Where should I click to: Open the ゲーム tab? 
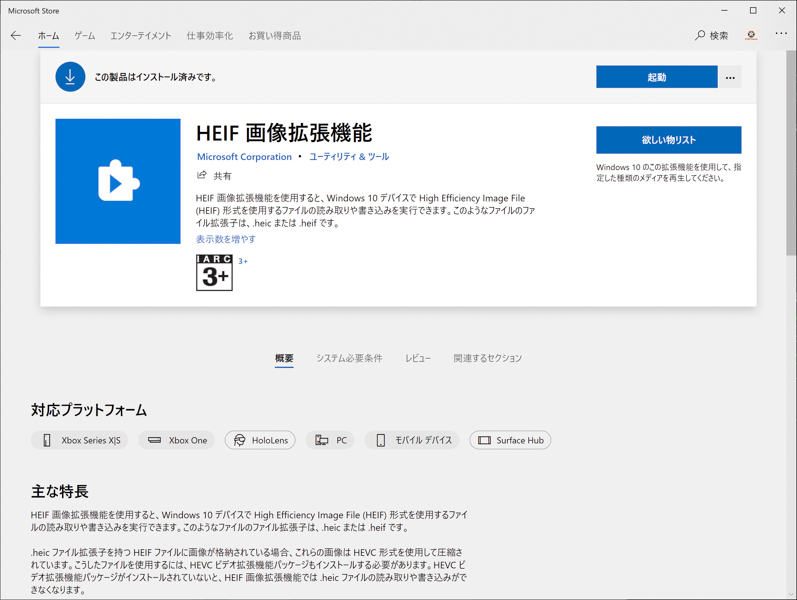[84, 36]
